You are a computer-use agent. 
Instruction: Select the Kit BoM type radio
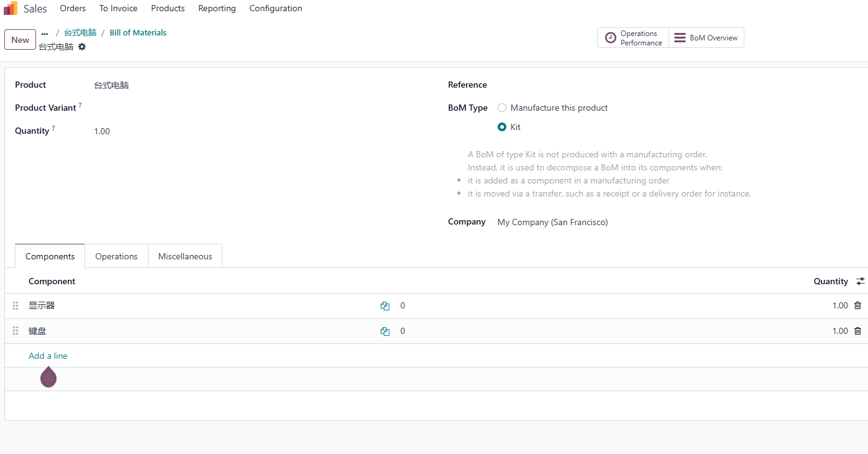[x=502, y=127]
